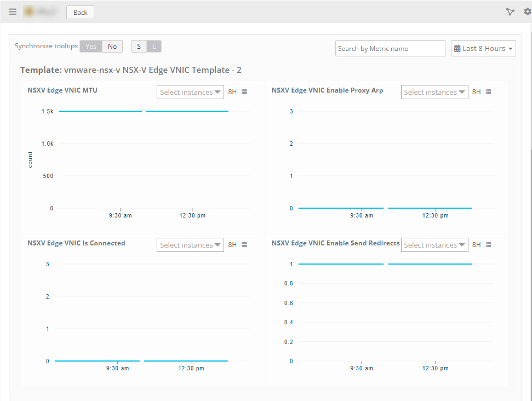Image resolution: width=532 pixels, height=401 pixels.
Task: Set Synchronize tooltips to Yes
Action: (x=90, y=46)
